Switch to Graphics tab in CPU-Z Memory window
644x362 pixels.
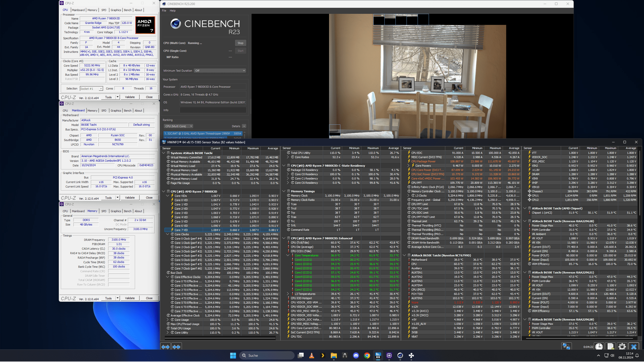pyautogui.click(x=116, y=211)
